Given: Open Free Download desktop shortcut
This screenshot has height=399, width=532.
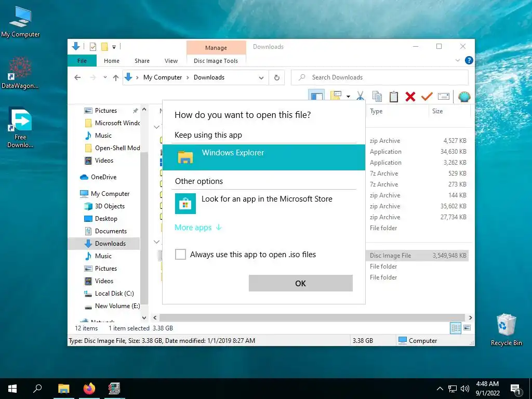Looking at the screenshot, I should [20, 128].
